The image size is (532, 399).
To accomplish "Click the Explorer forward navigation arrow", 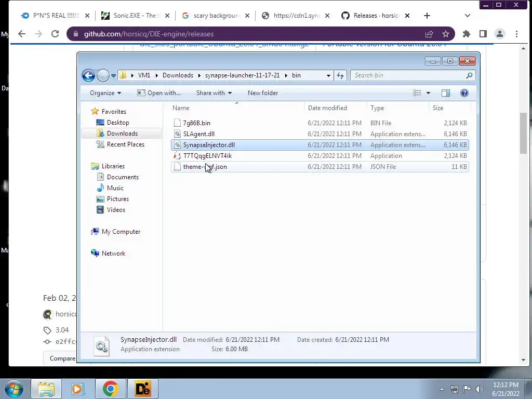I will click(x=103, y=75).
